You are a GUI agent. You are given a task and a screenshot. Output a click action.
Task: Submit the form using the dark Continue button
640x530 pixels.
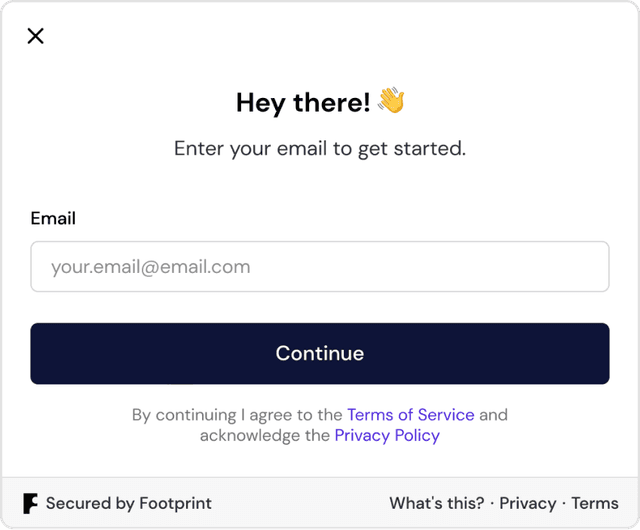tap(320, 354)
